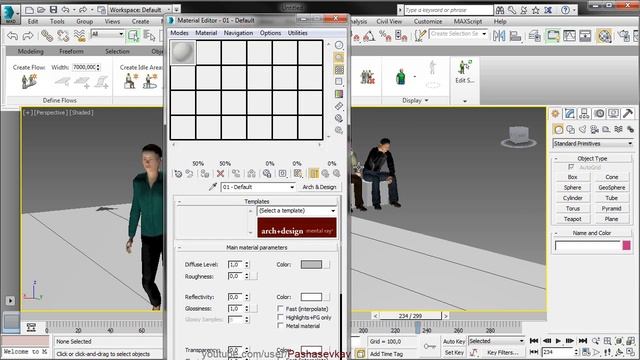Enable Fast (interpolate) checkbox
640x360 pixels.
coord(280,309)
